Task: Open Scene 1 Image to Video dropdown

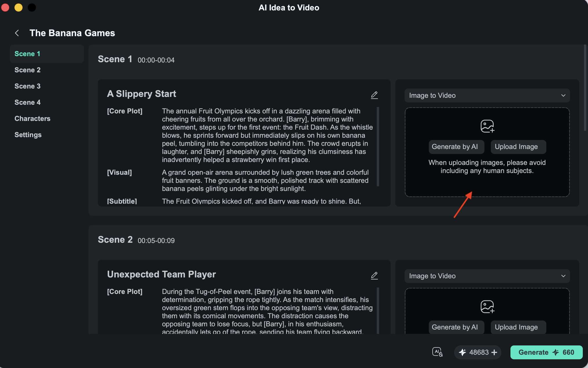Action: pyautogui.click(x=487, y=95)
